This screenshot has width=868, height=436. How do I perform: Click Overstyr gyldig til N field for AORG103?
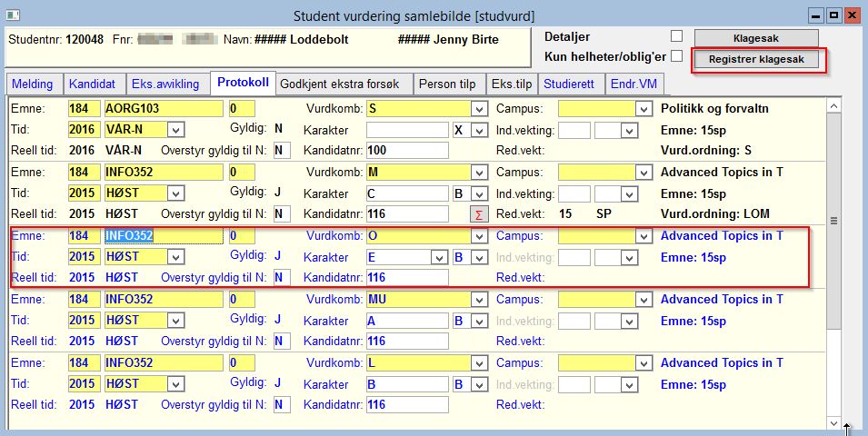point(282,151)
